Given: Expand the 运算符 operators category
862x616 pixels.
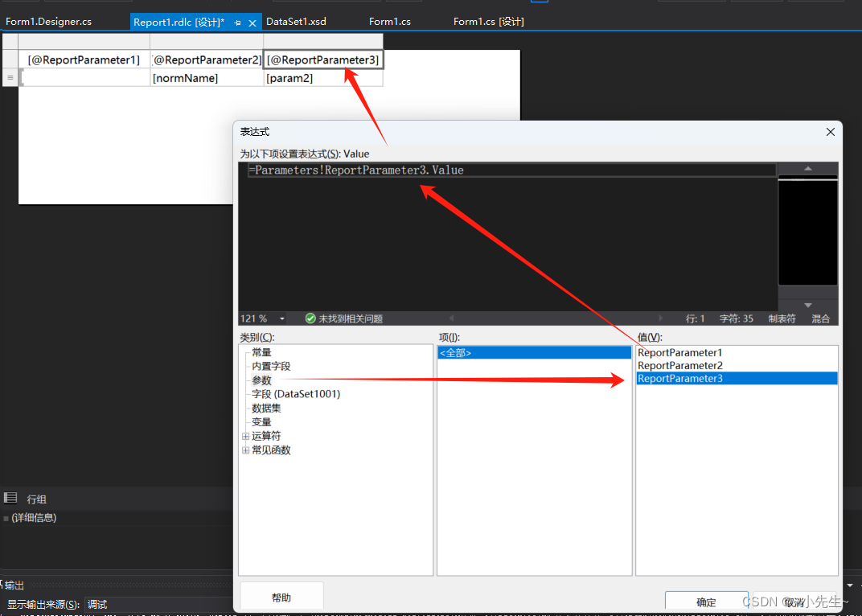Looking at the screenshot, I should 245,435.
